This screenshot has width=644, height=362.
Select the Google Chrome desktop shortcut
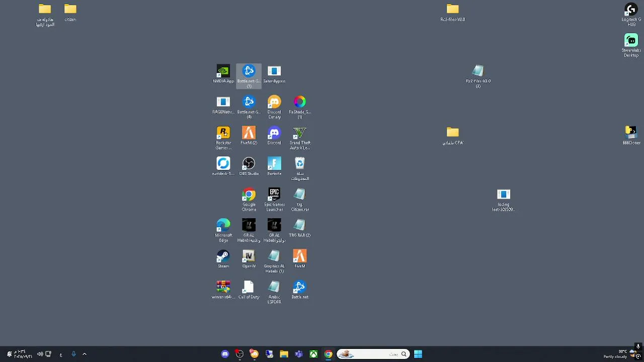(x=249, y=199)
